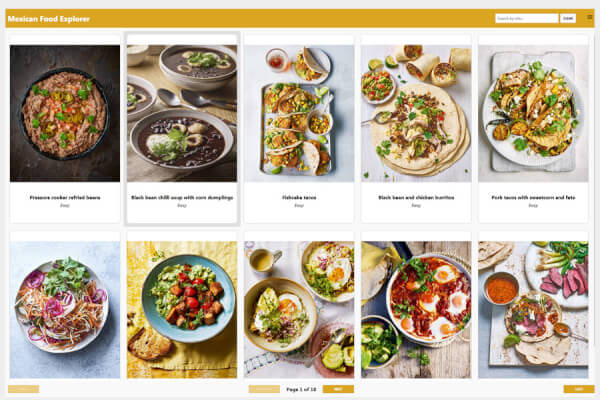The width and height of the screenshot is (600, 400).
Task: Open Black bean and chicken burritos picture
Action: (x=416, y=113)
